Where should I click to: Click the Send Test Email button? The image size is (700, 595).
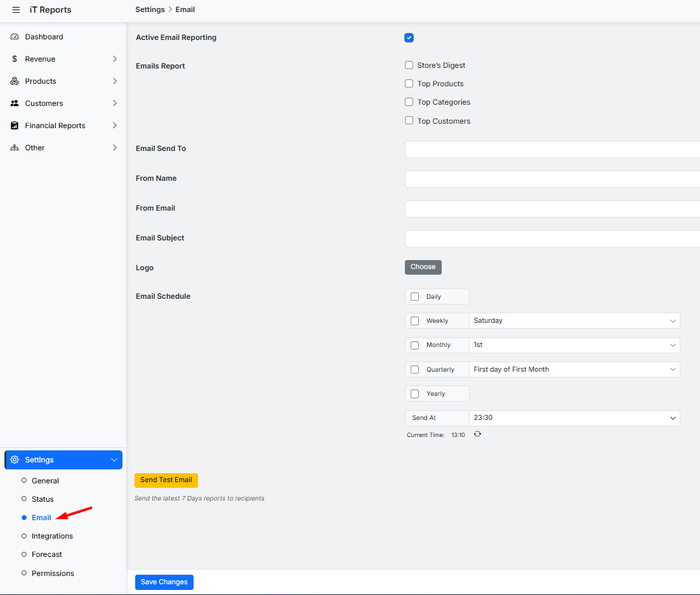[166, 480]
